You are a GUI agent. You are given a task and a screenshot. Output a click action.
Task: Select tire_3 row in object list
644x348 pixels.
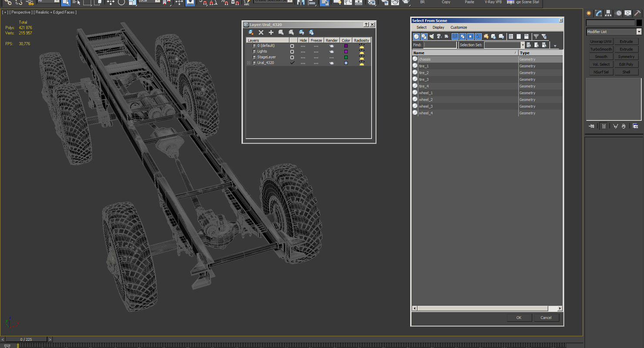487,80
